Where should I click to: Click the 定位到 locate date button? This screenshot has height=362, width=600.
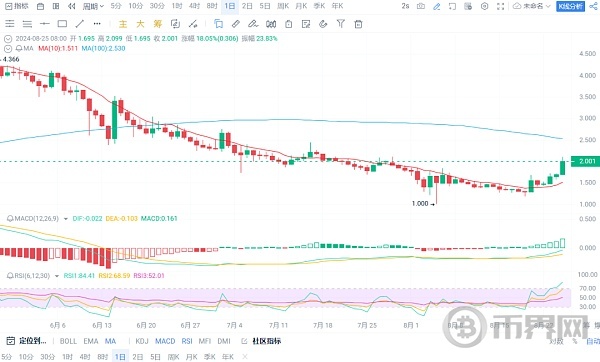coord(27,341)
